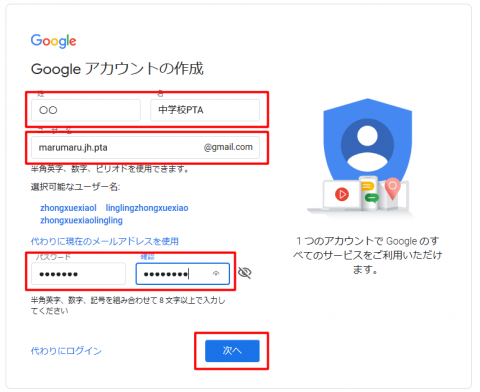The image size is (480, 392).
Task: Click the red play button icon in illustration
Action: 342,194
